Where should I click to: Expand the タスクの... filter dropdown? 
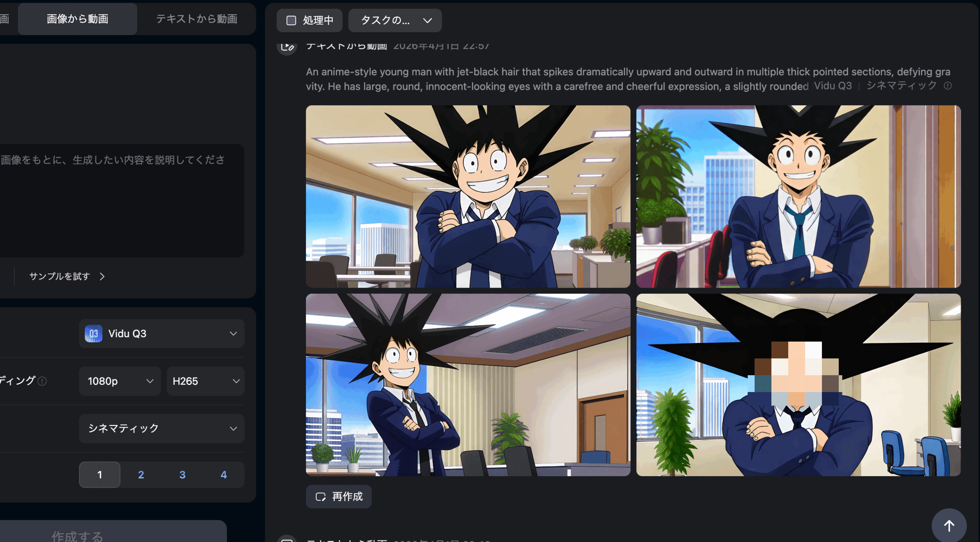pos(395,20)
